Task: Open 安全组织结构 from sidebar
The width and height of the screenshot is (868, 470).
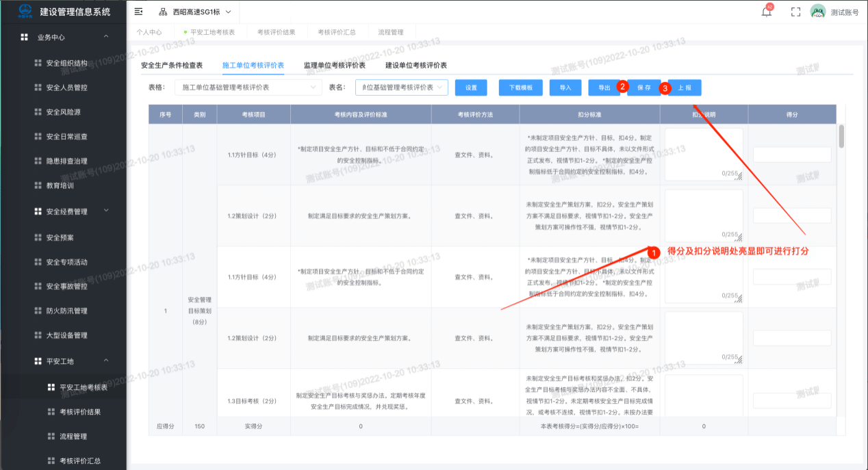Action: tap(66, 63)
